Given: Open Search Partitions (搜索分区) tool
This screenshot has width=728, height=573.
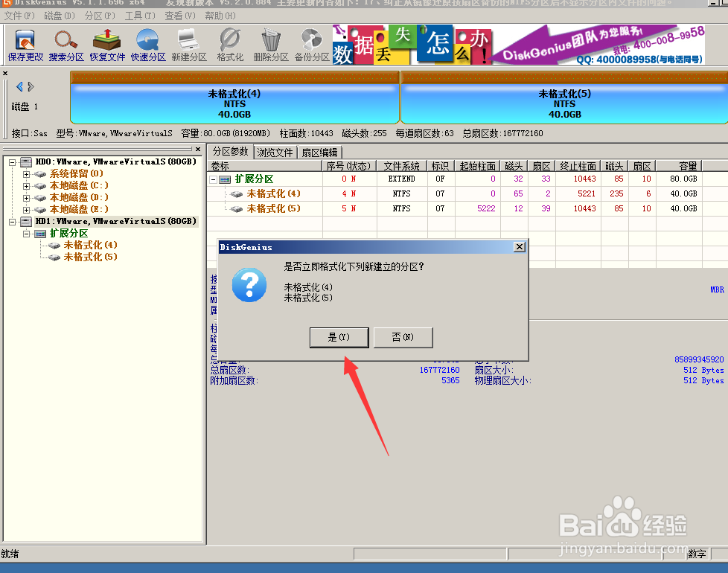Looking at the screenshot, I should 66,45.
